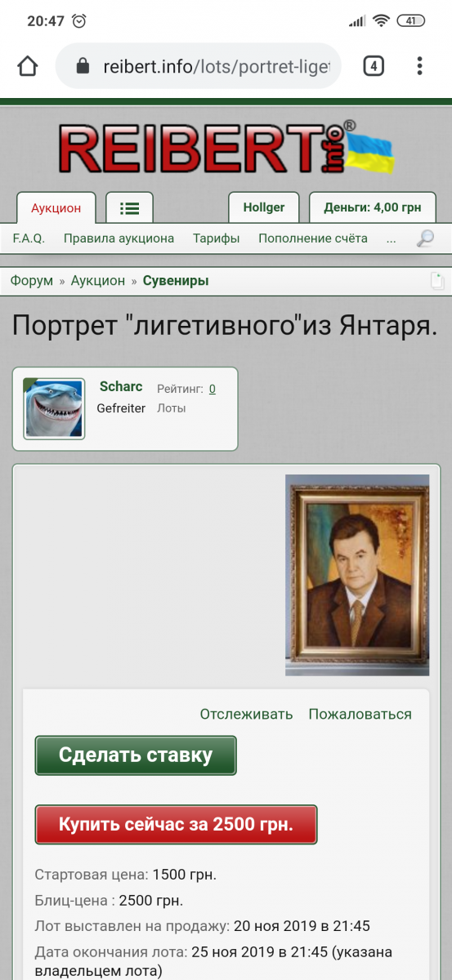Click the magnifier search icon

coord(425,239)
